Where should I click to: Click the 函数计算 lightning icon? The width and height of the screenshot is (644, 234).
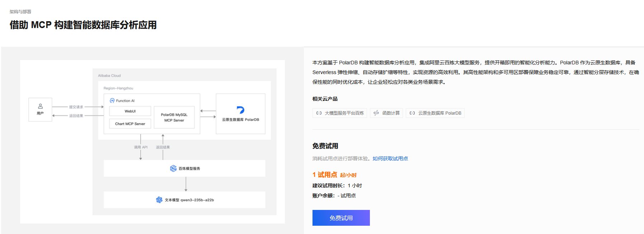(x=376, y=113)
